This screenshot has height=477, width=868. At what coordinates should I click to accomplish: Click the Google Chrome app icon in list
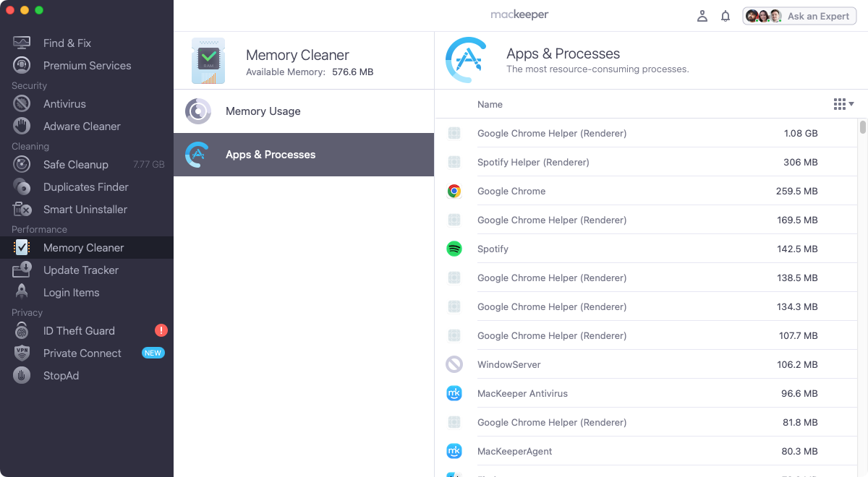[454, 191]
